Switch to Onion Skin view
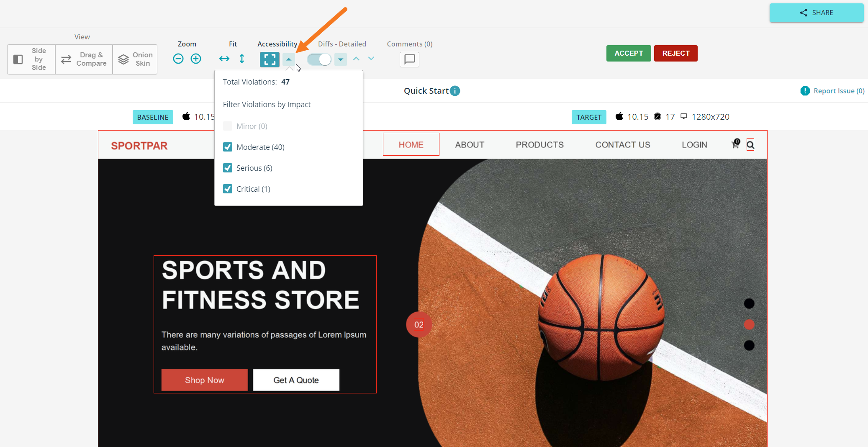The image size is (868, 447). coord(135,59)
